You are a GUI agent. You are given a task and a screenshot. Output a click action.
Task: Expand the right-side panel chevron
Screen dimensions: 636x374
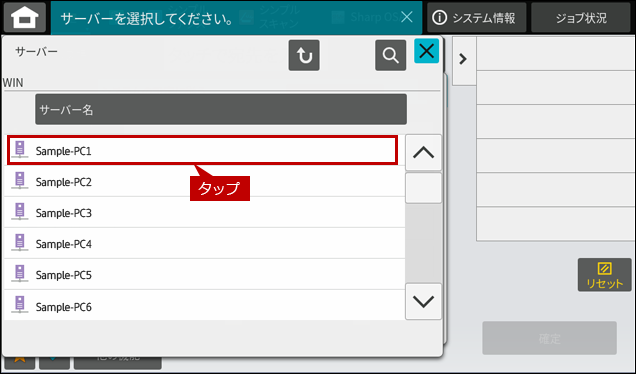coord(463,59)
